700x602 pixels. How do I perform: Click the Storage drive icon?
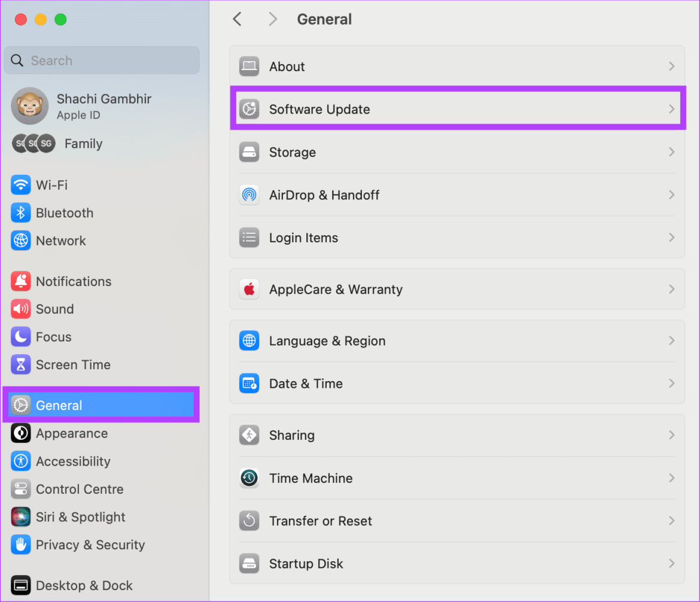249,152
